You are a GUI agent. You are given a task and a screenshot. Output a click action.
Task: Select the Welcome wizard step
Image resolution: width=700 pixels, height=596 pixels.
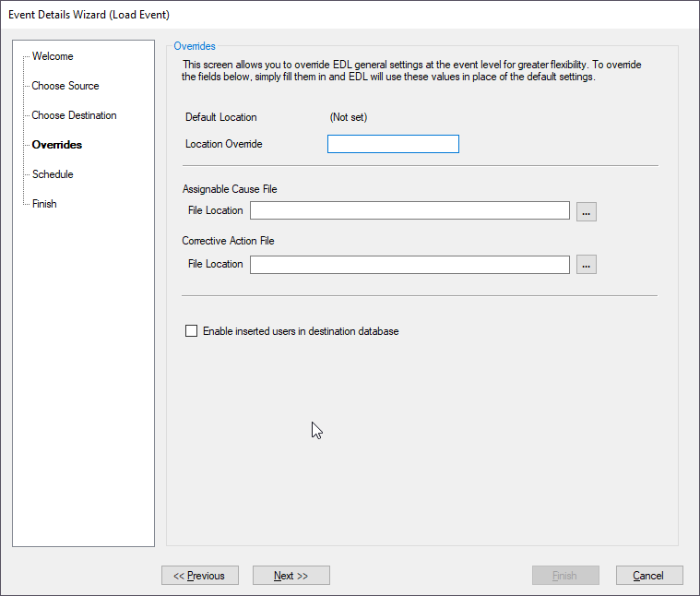53,56
